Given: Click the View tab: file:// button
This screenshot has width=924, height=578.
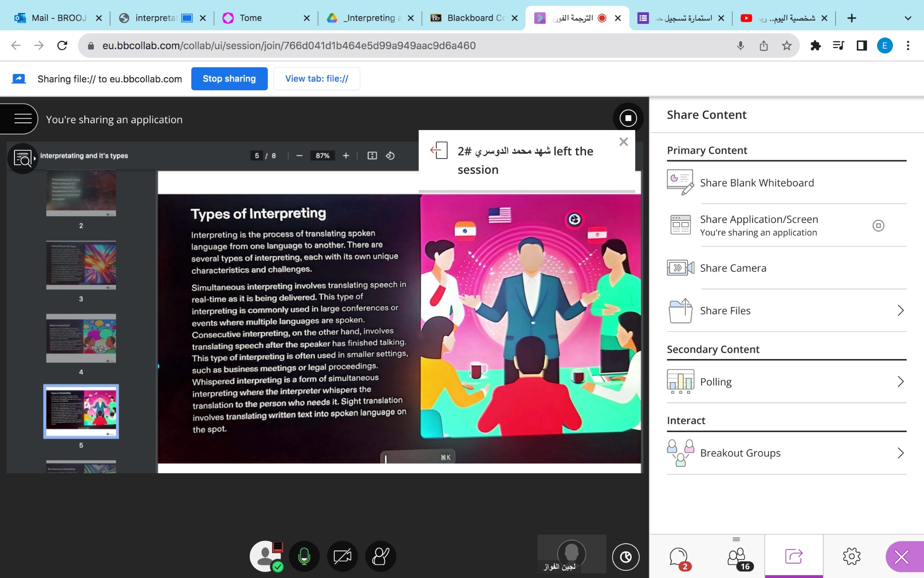Looking at the screenshot, I should [x=316, y=79].
